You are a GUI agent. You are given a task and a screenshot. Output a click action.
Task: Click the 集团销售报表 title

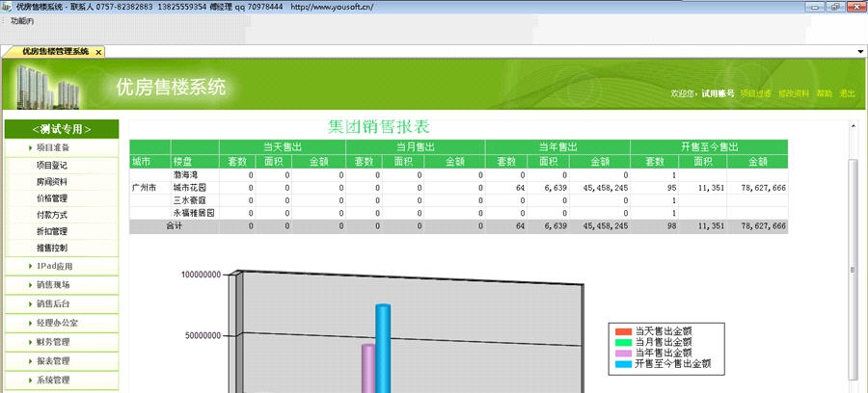coord(379,127)
